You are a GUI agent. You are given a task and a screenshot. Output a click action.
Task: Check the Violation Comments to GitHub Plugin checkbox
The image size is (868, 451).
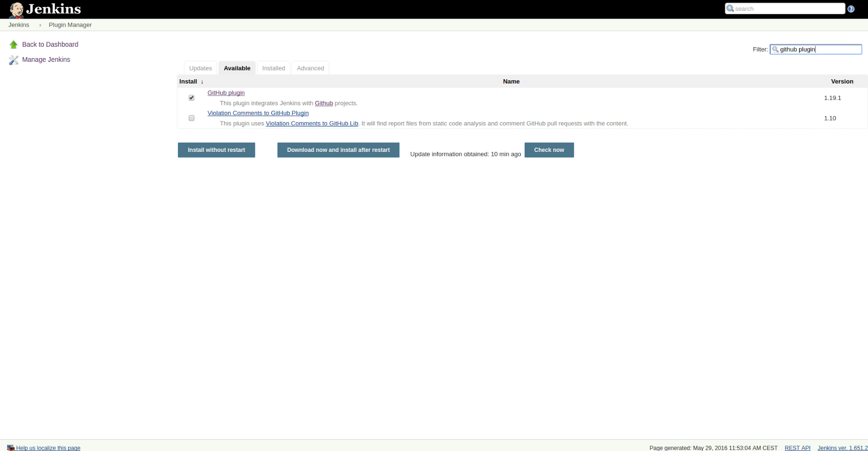click(x=192, y=118)
